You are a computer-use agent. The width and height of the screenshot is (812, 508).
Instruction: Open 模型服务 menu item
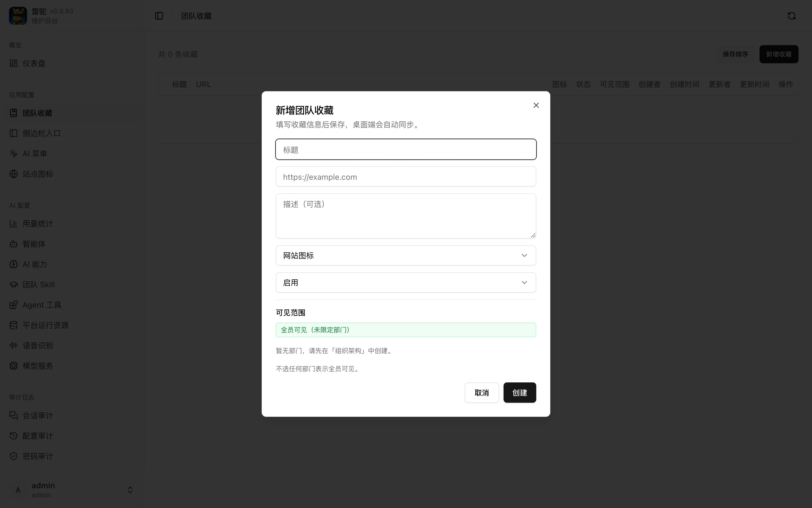click(72, 366)
